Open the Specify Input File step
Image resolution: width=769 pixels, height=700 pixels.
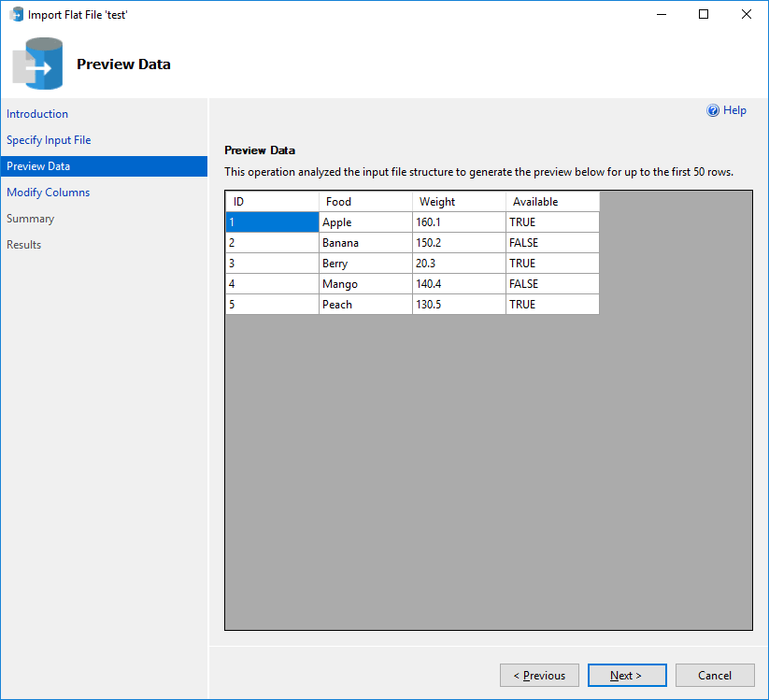(49, 139)
